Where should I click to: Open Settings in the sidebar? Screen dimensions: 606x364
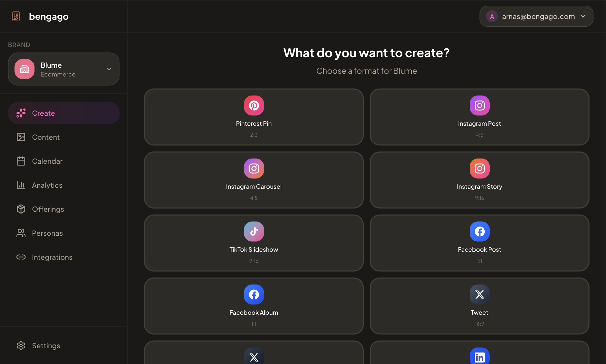pos(46,346)
